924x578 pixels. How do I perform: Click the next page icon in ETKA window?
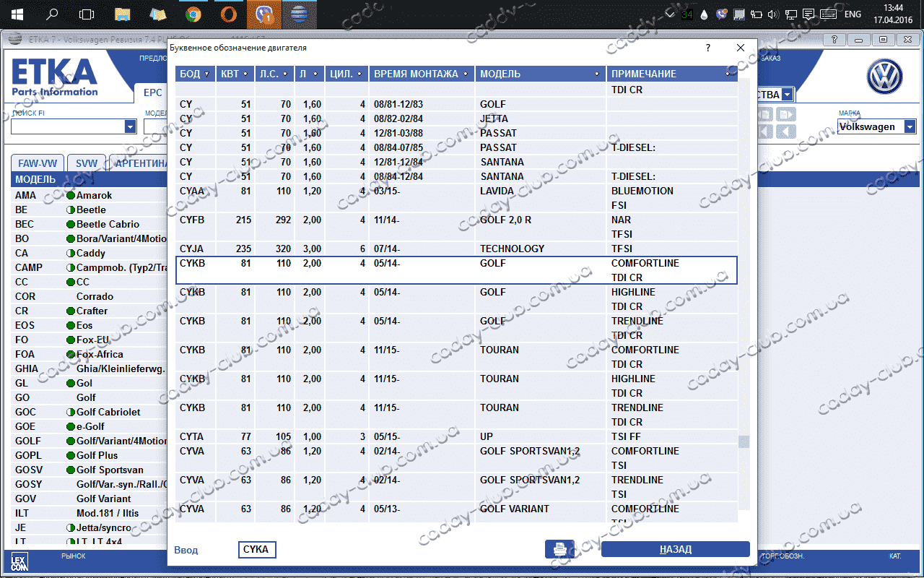coord(786,114)
